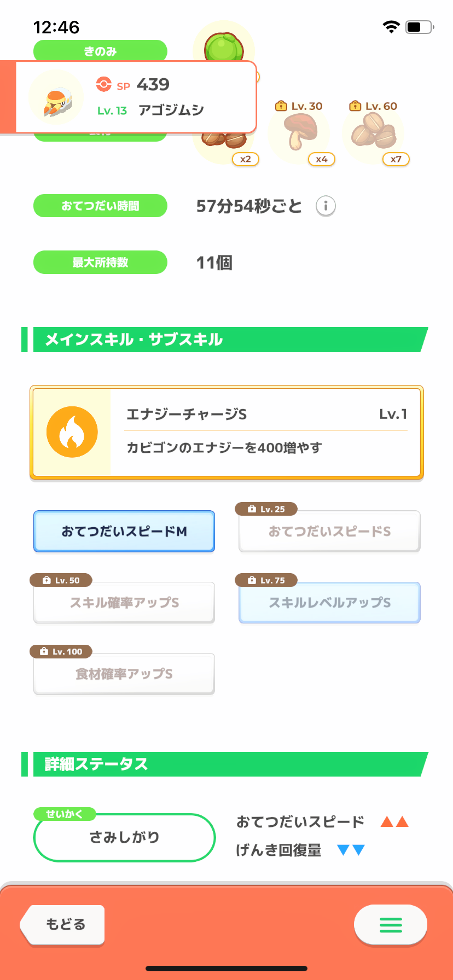The image size is (453, 980).
Task: Tap the flame icon for エナジーチャージS
Action: (x=72, y=432)
